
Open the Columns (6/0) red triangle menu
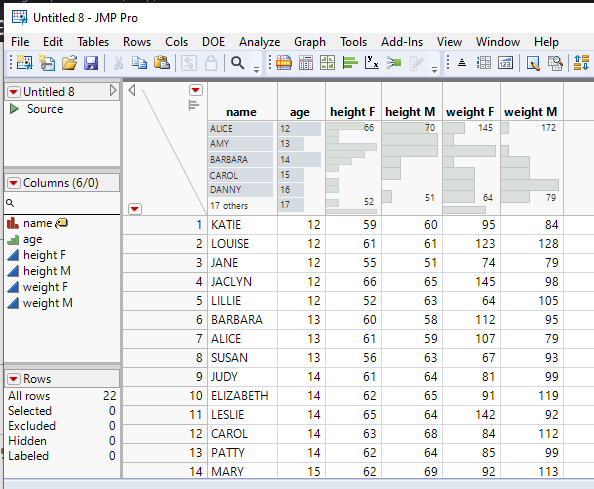(14, 183)
